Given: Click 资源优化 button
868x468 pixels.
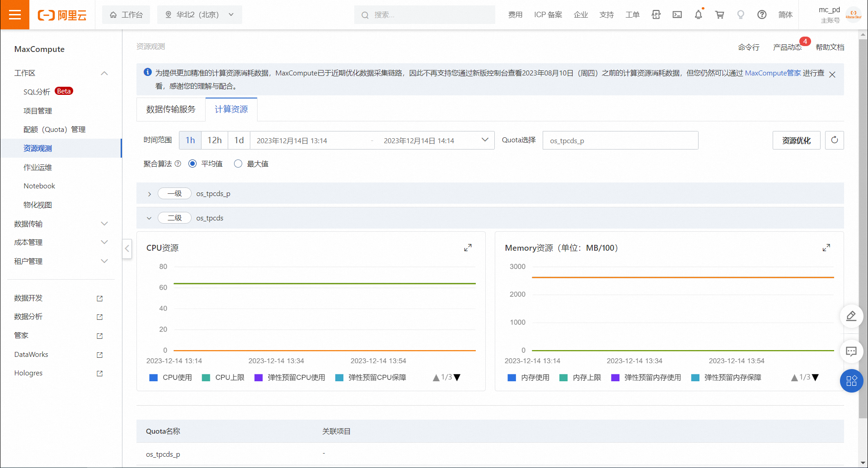Looking at the screenshot, I should (x=796, y=140).
